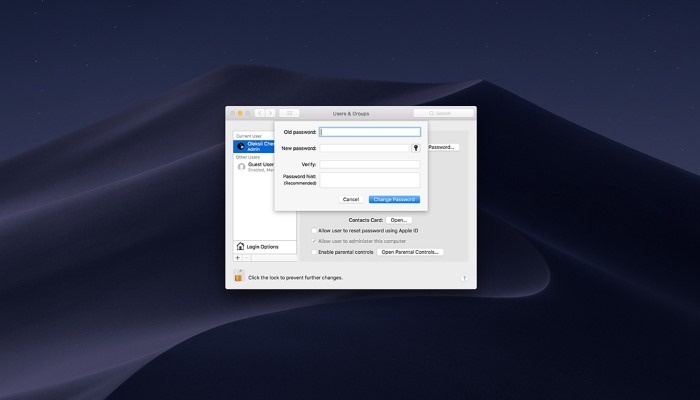Click the add user plus button
The image size is (700, 400).
tap(238, 258)
